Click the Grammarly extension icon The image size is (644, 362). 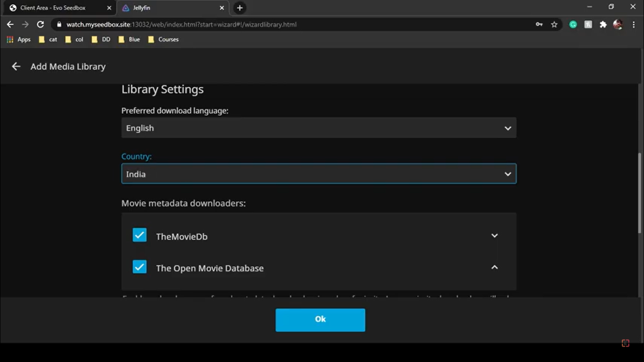[x=573, y=24]
